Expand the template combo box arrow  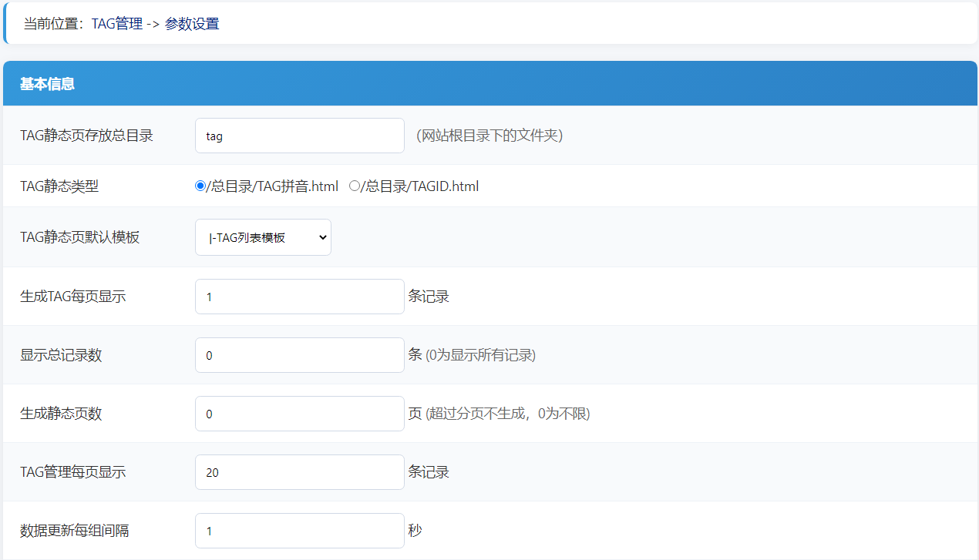[x=321, y=236]
